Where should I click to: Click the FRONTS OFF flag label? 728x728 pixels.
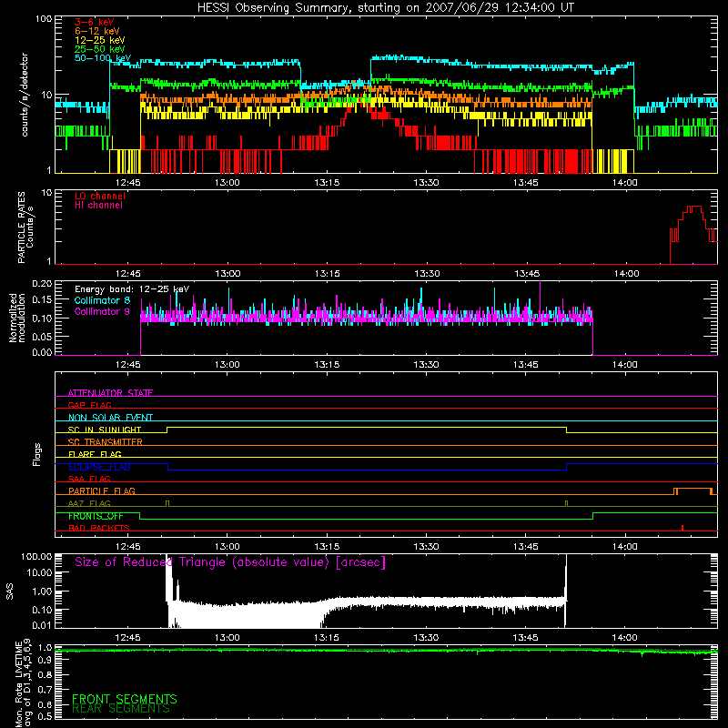(x=96, y=516)
